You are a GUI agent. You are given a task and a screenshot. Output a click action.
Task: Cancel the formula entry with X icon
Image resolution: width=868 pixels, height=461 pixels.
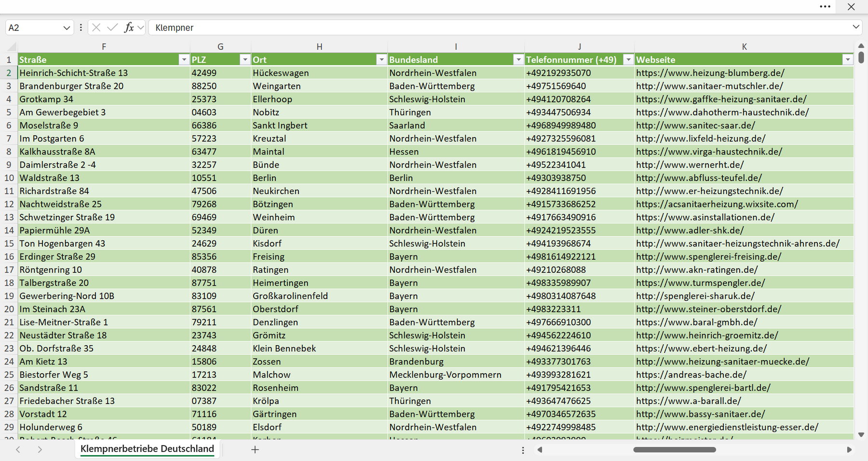pyautogui.click(x=96, y=28)
